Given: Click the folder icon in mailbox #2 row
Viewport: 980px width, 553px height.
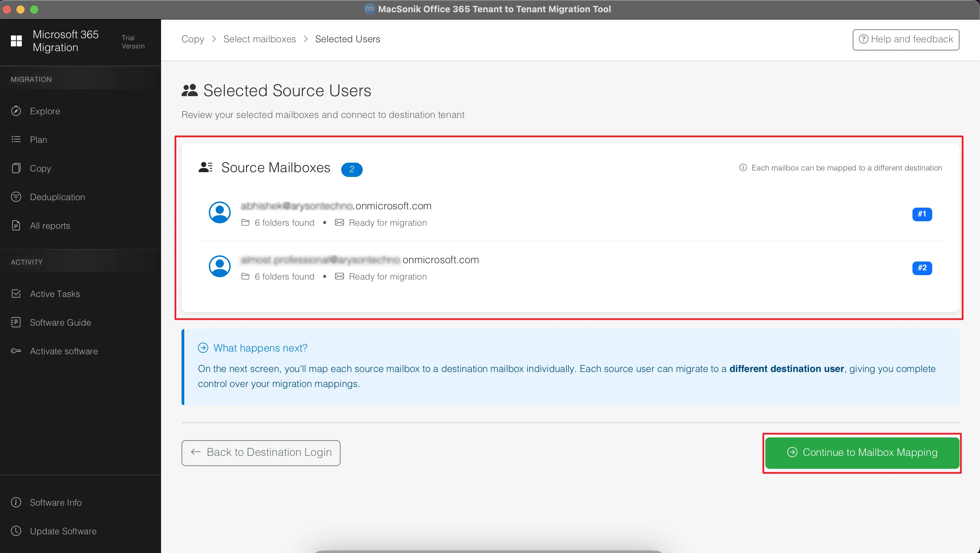Looking at the screenshot, I should [x=245, y=276].
